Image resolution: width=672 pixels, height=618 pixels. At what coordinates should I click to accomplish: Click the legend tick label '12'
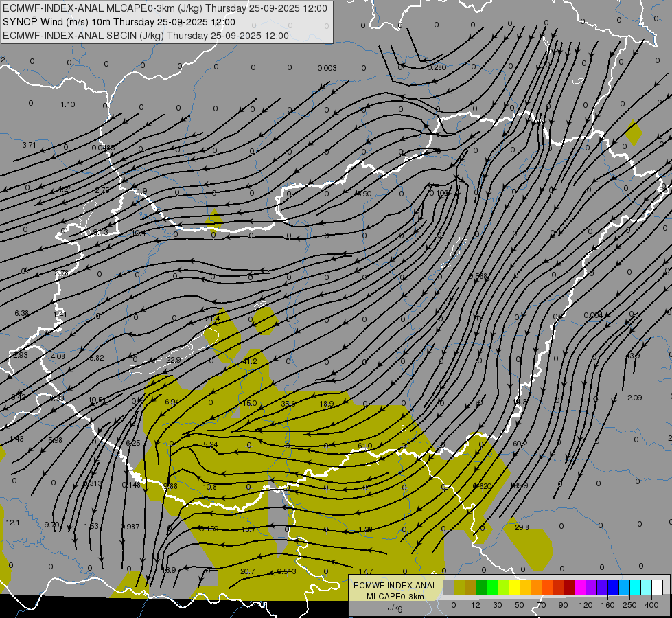click(476, 605)
